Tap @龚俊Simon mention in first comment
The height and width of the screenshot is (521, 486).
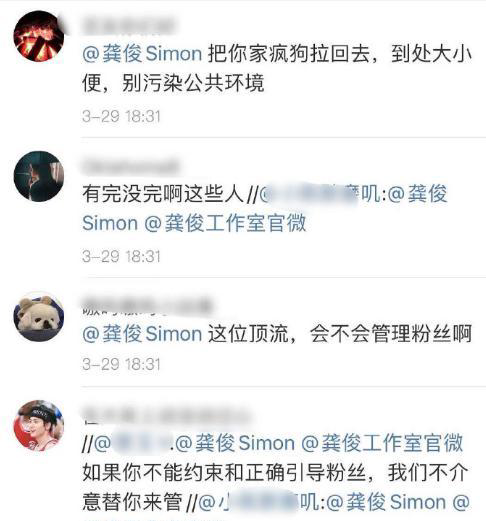point(142,54)
